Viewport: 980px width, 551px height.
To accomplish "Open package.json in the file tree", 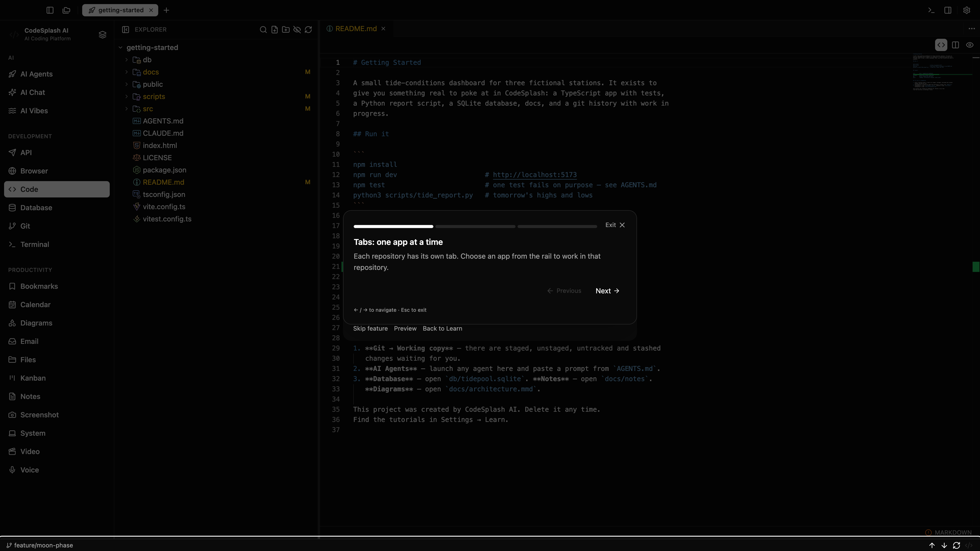I will (x=216, y=170).
